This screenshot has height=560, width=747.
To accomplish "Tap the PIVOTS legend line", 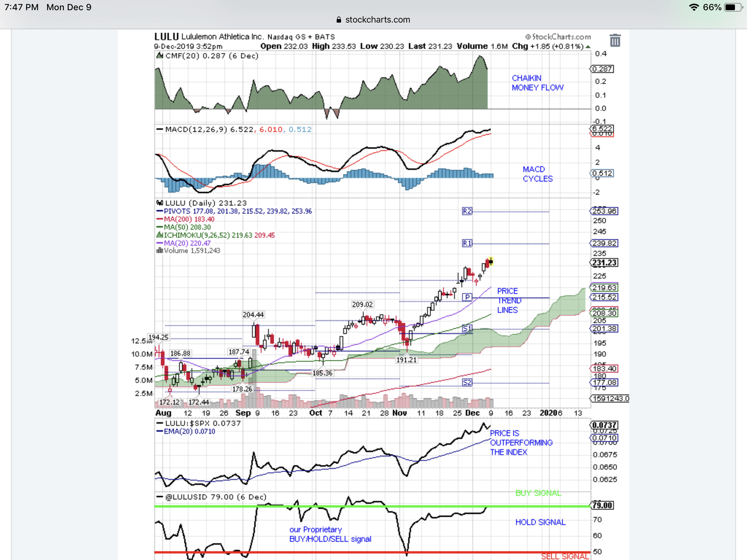I will click(x=234, y=211).
